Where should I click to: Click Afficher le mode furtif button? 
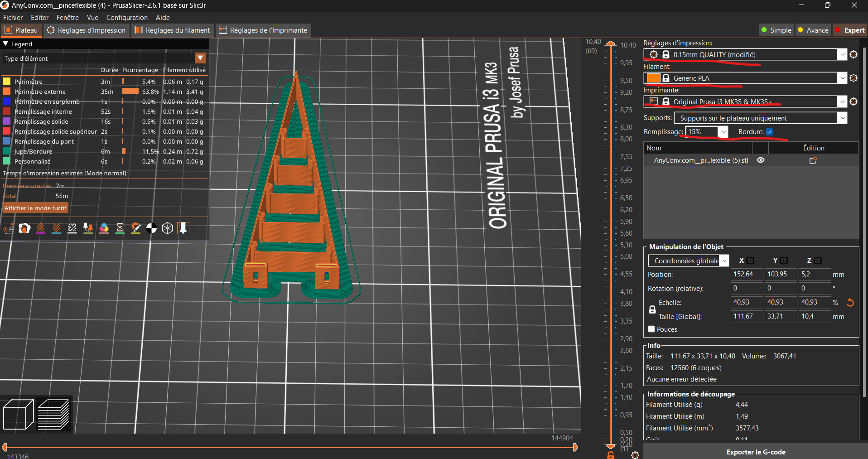[35, 208]
